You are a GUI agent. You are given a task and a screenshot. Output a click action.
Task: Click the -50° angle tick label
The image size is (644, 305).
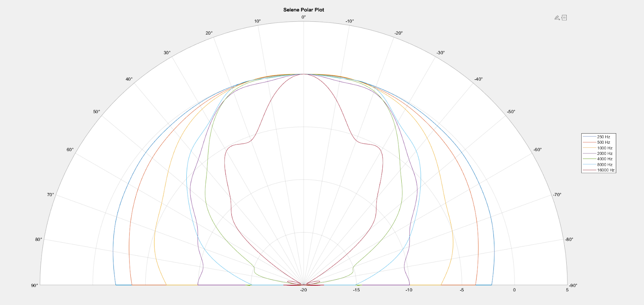click(x=511, y=111)
